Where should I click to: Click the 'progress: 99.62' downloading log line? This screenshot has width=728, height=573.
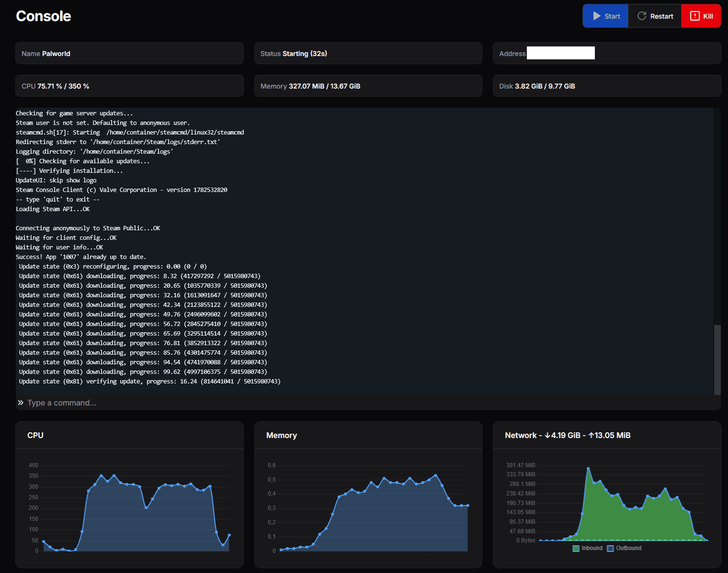click(x=143, y=372)
